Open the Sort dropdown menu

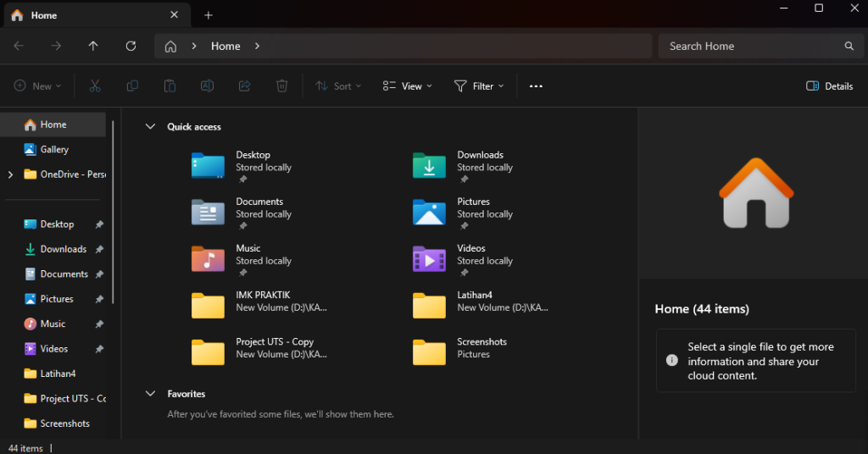(338, 86)
